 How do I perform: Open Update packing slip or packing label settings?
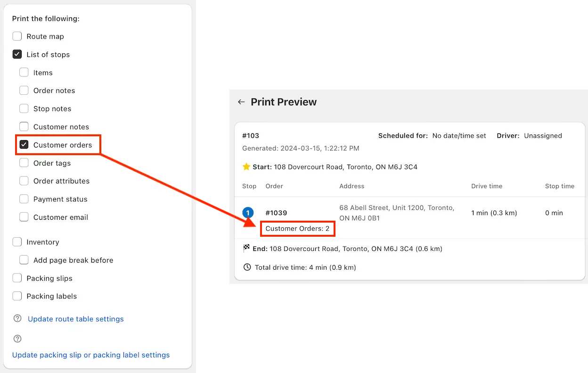point(91,355)
